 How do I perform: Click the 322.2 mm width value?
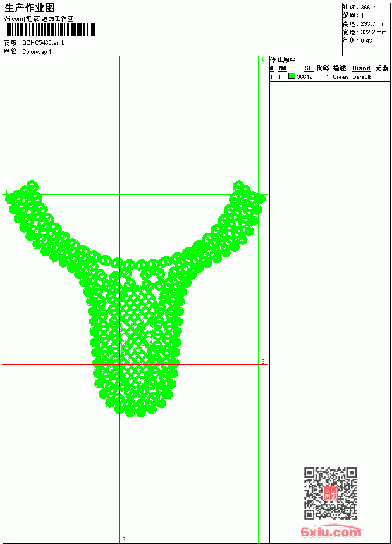click(373, 32)
